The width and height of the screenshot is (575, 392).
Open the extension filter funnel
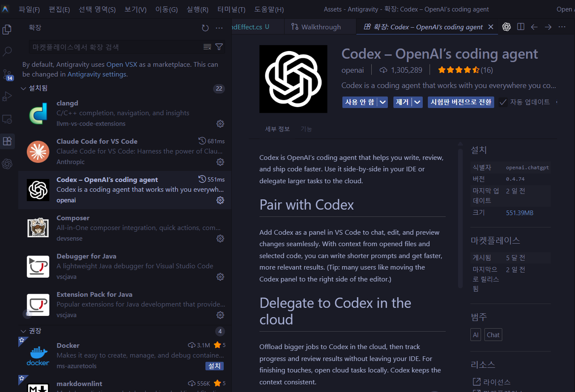click(x=219, y=47)
